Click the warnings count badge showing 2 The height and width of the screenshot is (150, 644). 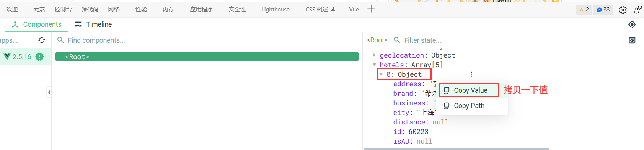coord(584,10)
